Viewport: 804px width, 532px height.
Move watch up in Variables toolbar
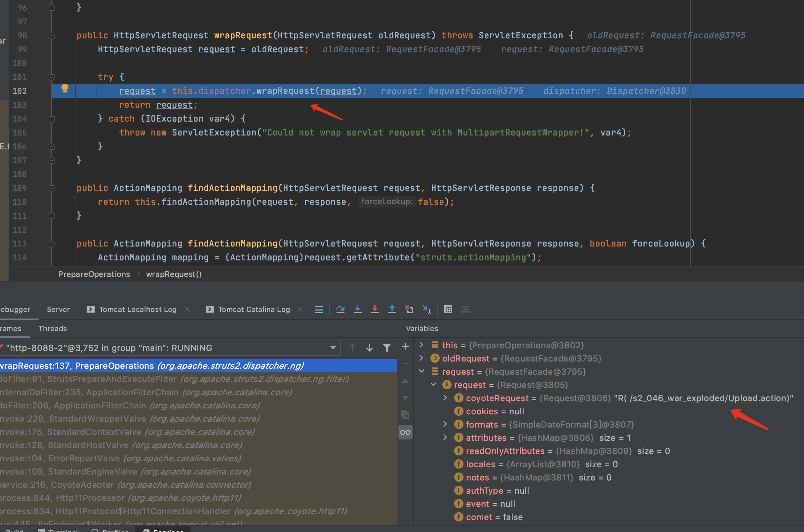(x=405, y=381)
